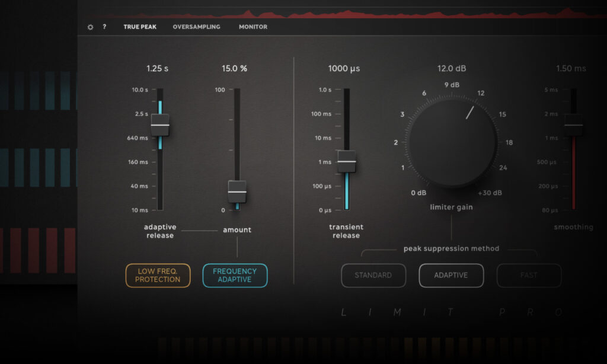Click the 1.25 s adaptive release value
The width and height of the screenshot is (607, 364).
tap(157, 69)
